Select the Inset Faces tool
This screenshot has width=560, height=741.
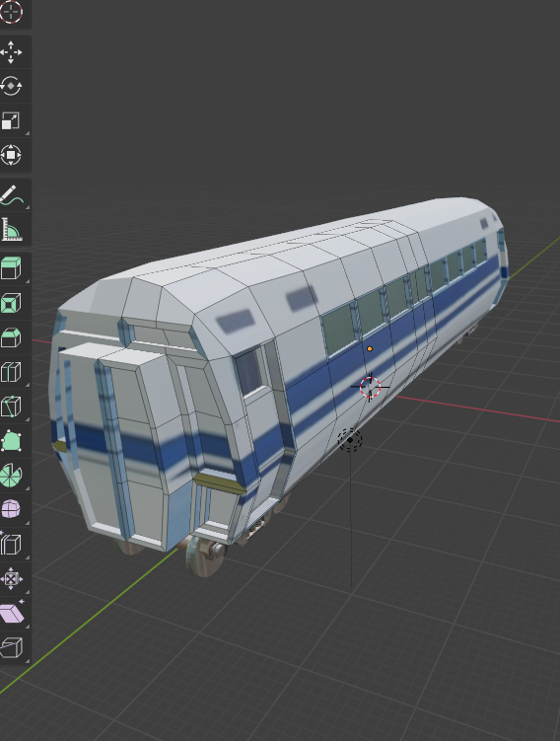[x=11, y=303]
